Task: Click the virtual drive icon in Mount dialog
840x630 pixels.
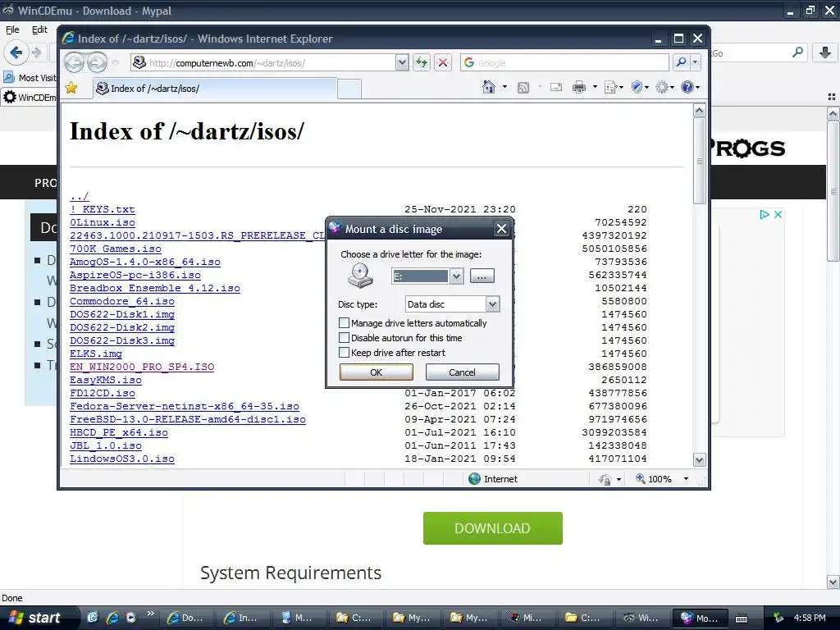Action: point(360,276)
